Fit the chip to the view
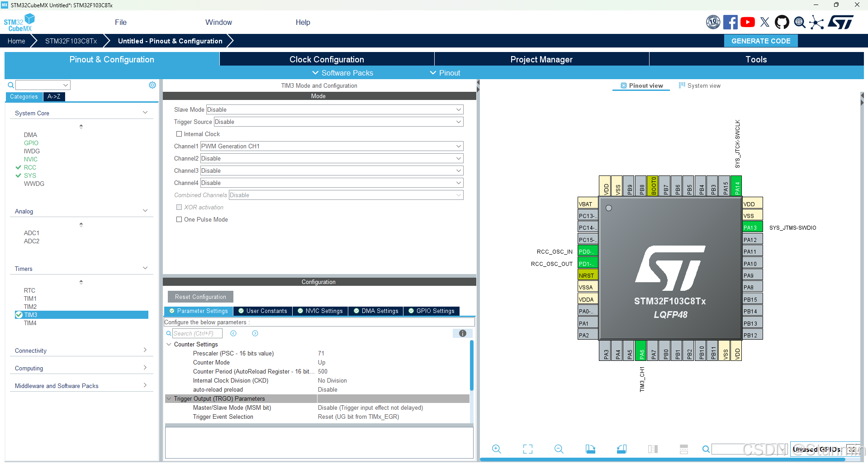The image size is (868, 464). click(528, 449)
